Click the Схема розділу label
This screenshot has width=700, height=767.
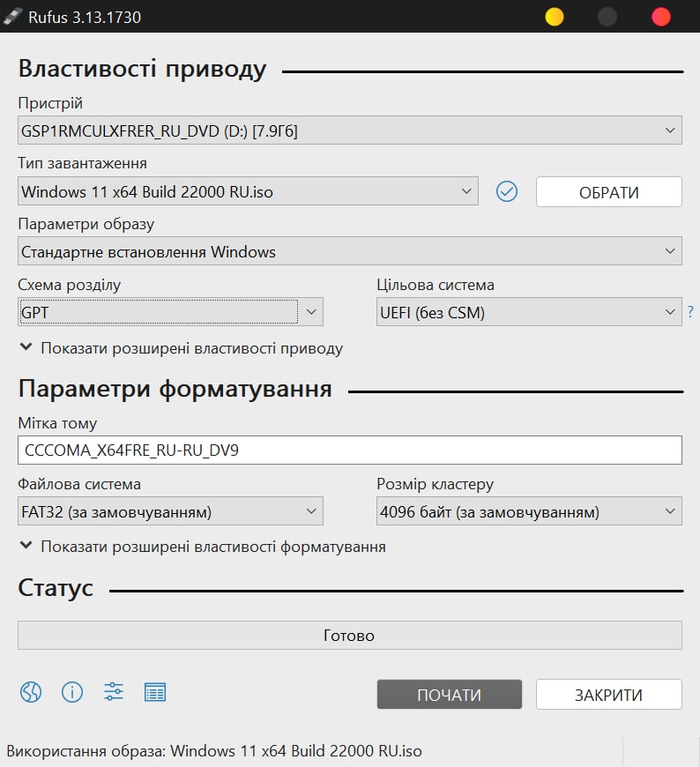(x=70, y=285)
